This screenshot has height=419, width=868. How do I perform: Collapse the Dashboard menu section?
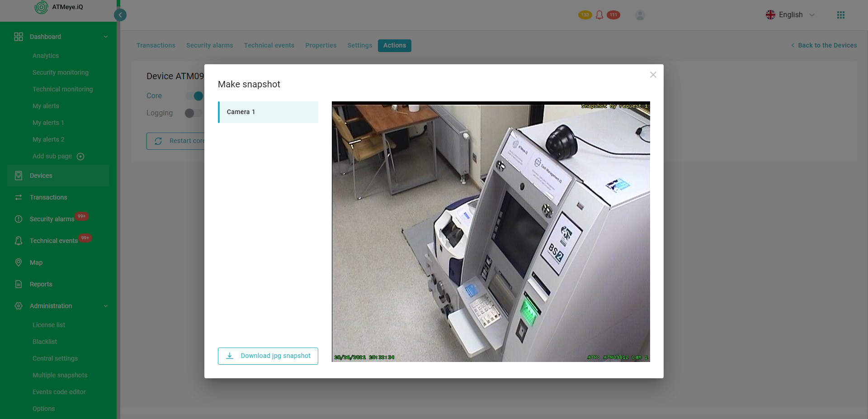click(x=106, y=37)
